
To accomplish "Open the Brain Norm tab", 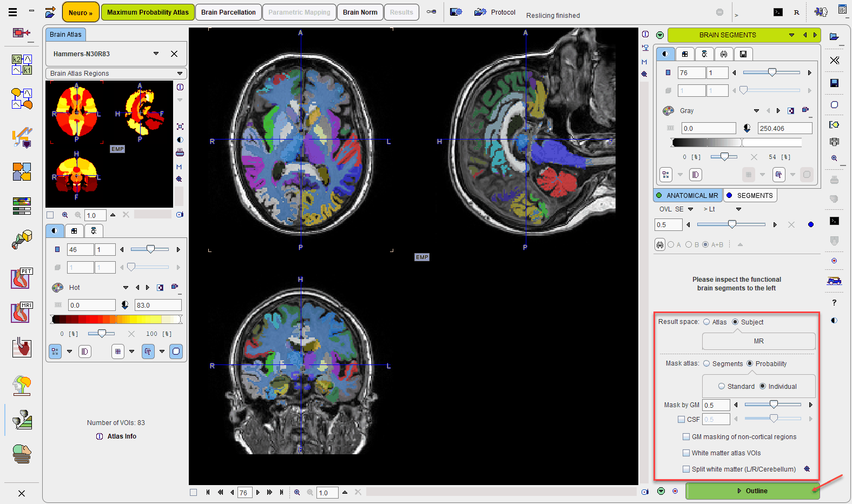I will point(360,12).
